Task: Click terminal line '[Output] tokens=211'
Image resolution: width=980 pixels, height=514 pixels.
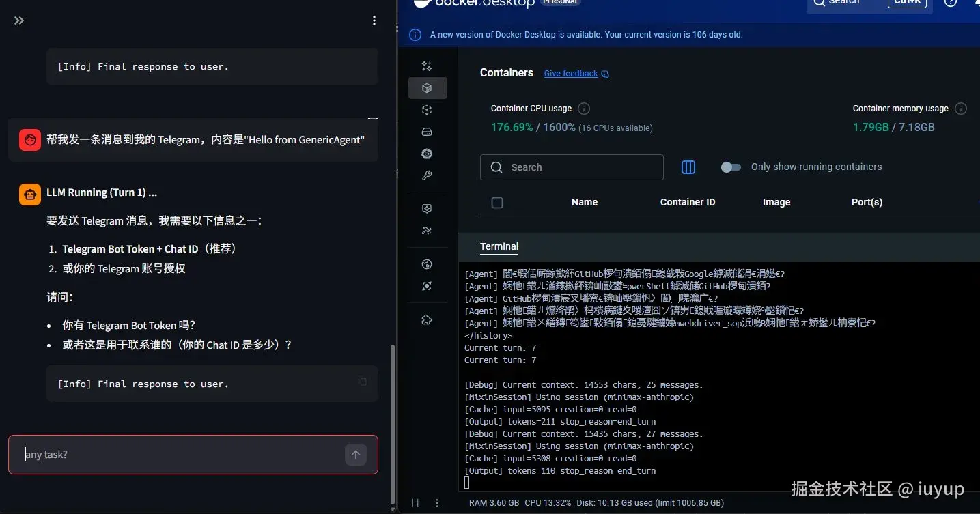Action: [560, 422]
